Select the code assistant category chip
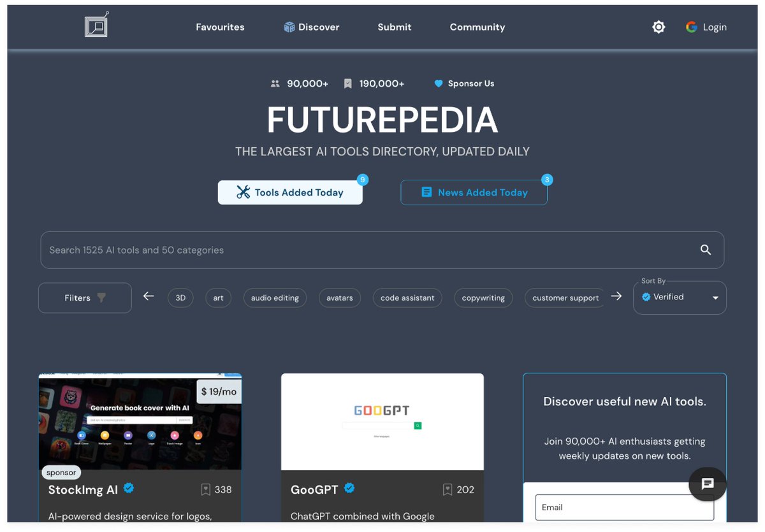765x532 pixels. pos(407,298)
